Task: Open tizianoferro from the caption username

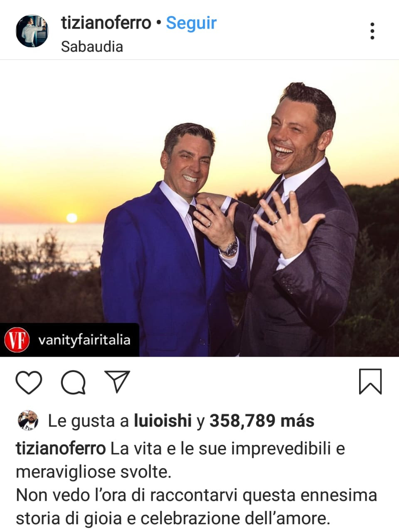Action: coord(61,448)
